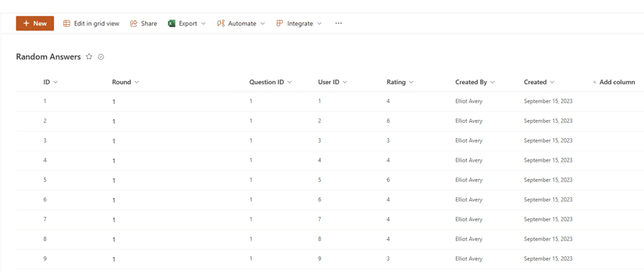Click Rating value 6 in row 2
The image size is (644, 272).
[388, 121]
